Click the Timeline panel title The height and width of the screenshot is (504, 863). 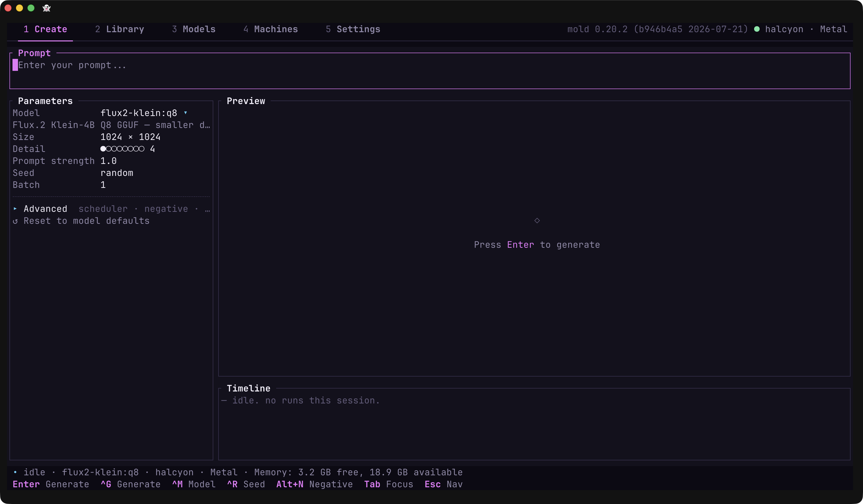point(249,388)
